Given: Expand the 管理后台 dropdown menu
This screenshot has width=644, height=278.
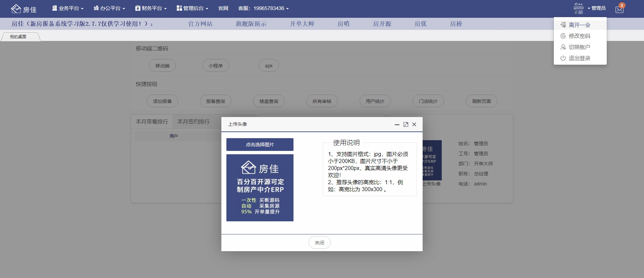Looking at the screenshot, I should [x=193, y=8].
